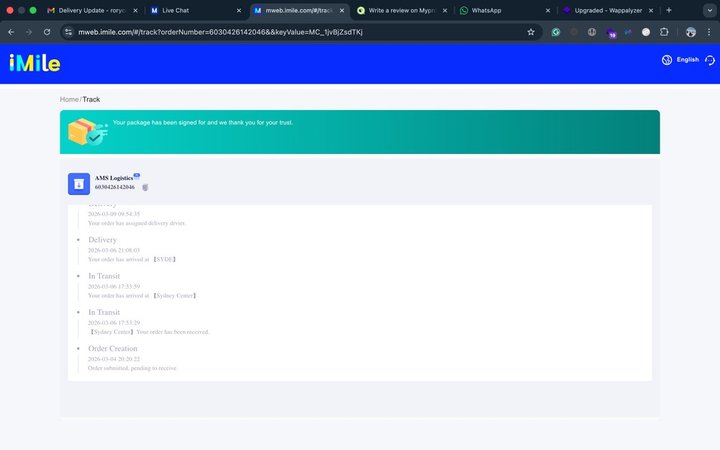Click the white round extension icon

point(646,32)
